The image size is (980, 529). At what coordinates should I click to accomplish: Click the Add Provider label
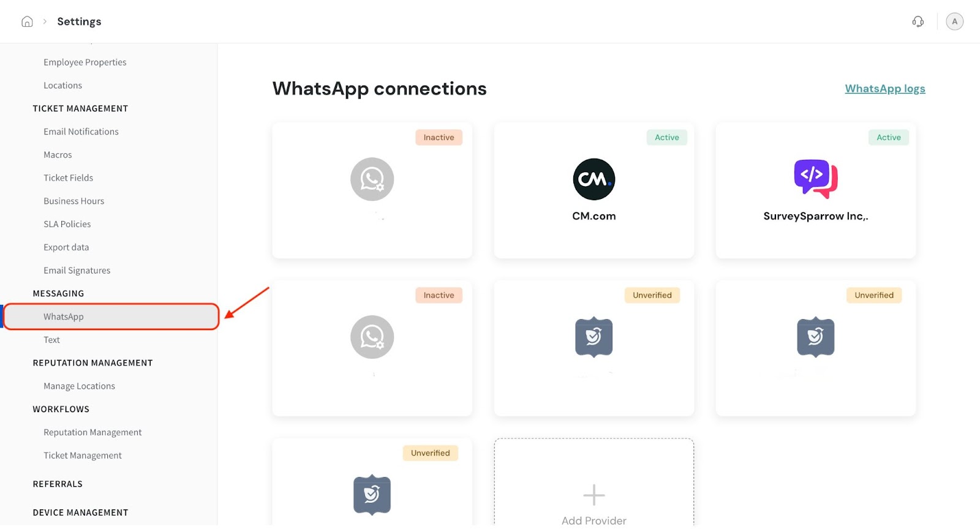point(594,520)
